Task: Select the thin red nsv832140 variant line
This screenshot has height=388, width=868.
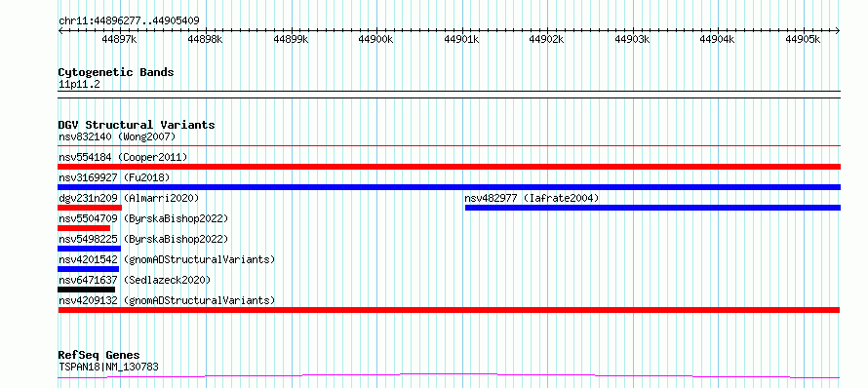Action: [x=449, y=146]
